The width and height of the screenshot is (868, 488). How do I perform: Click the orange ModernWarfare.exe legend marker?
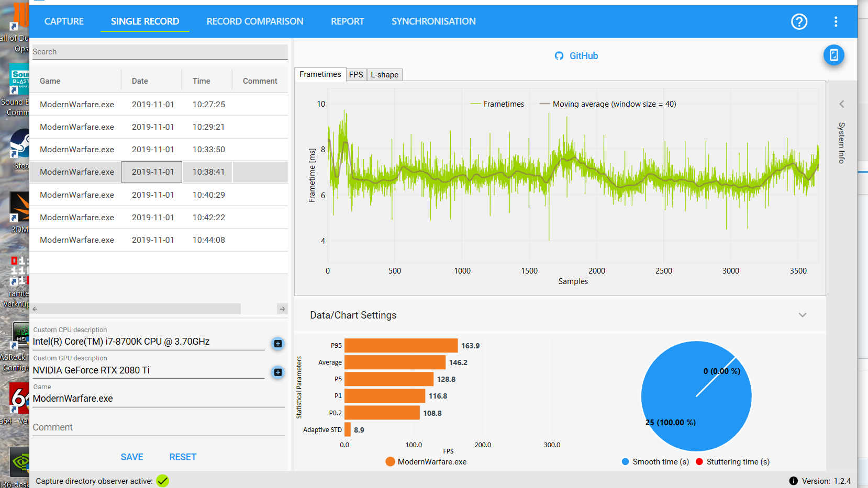tap(390, 462)
